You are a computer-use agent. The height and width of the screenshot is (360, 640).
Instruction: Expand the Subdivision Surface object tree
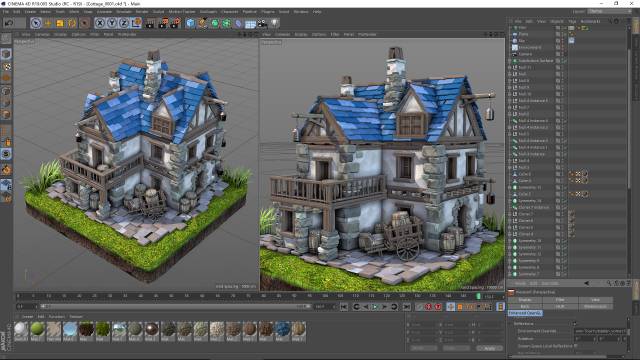(510, 60)
